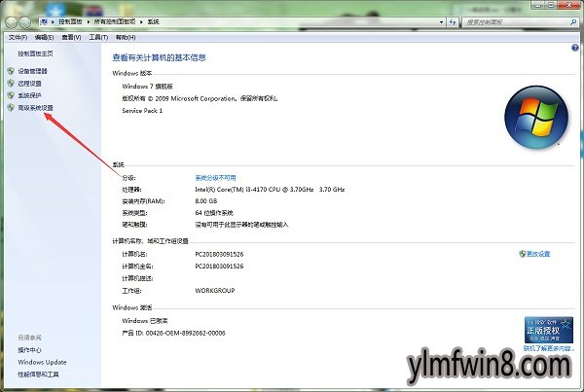The height and width of the screenshot is (392, 584).
Task: Open 设备管理器 link
Action: (33, 71)
